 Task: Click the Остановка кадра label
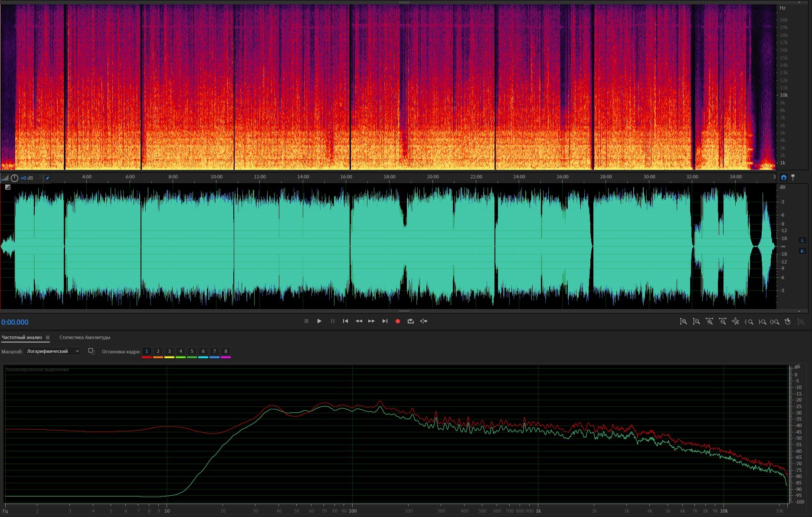pyautogui.click(x=121, y=352)
